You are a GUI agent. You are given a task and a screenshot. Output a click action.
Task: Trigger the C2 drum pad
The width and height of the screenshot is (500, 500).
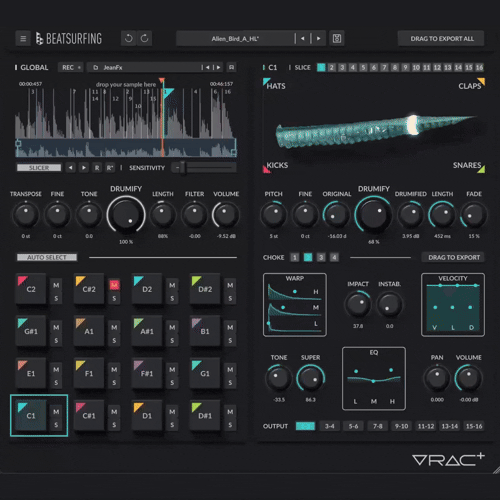[x=31, y=289]
